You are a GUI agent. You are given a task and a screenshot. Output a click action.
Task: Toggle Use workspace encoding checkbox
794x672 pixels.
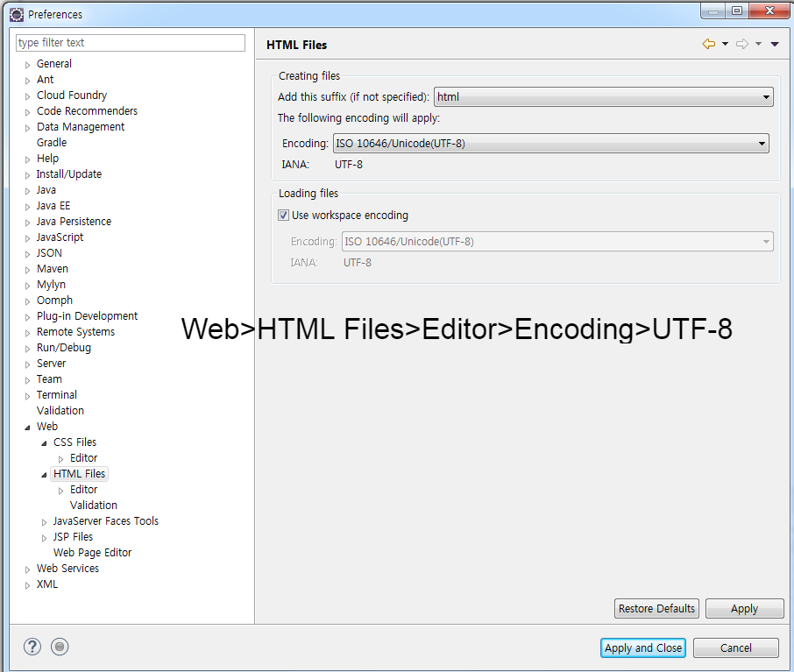click(x=284, y=216)
